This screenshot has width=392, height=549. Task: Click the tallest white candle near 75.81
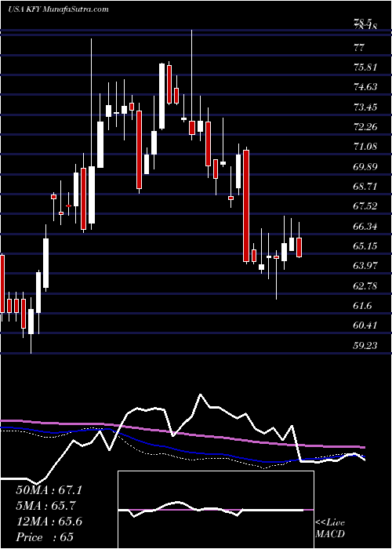(x=162, y=96)
